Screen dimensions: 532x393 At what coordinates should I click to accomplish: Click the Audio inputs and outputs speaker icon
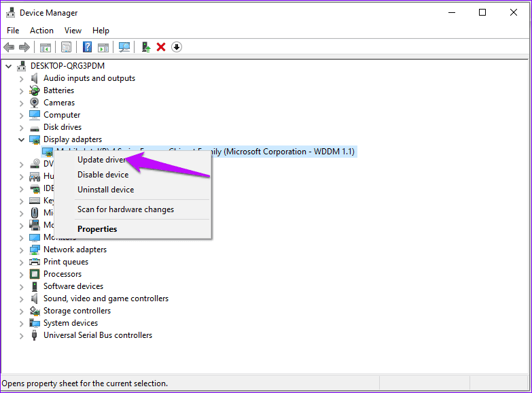(34, 78)
